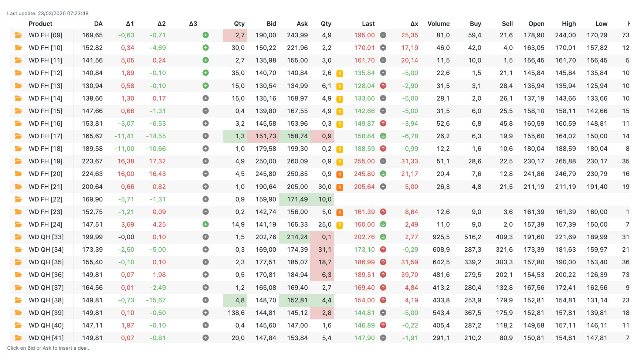Click the Bid price 151,73 for WD FH [17]

(x=265, y=136)
